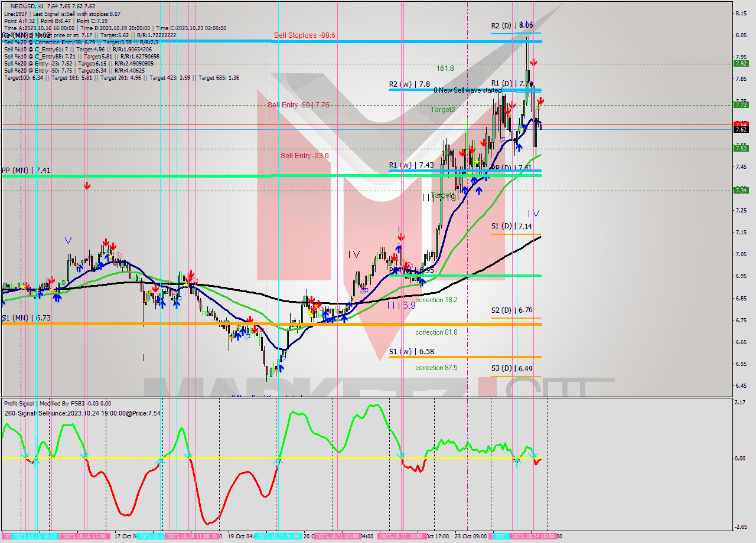756x543 pixels.
Task: Click the green 'Target2' label
Action: point(442,109)
